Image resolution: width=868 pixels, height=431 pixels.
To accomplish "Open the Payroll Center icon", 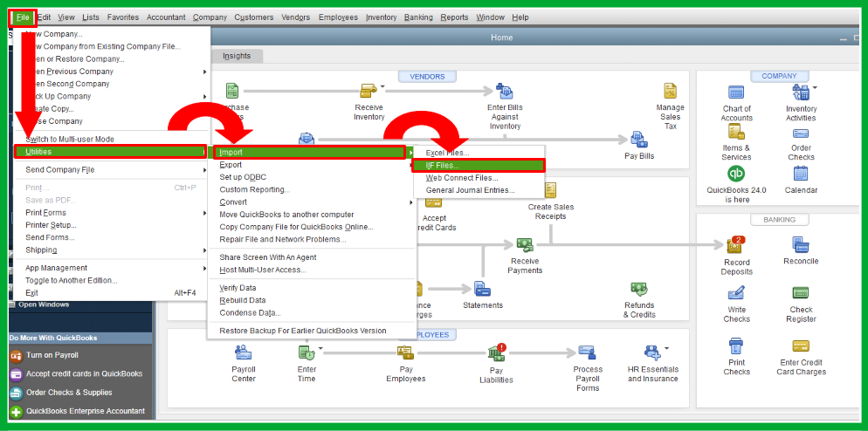I will tap(243, 352).
